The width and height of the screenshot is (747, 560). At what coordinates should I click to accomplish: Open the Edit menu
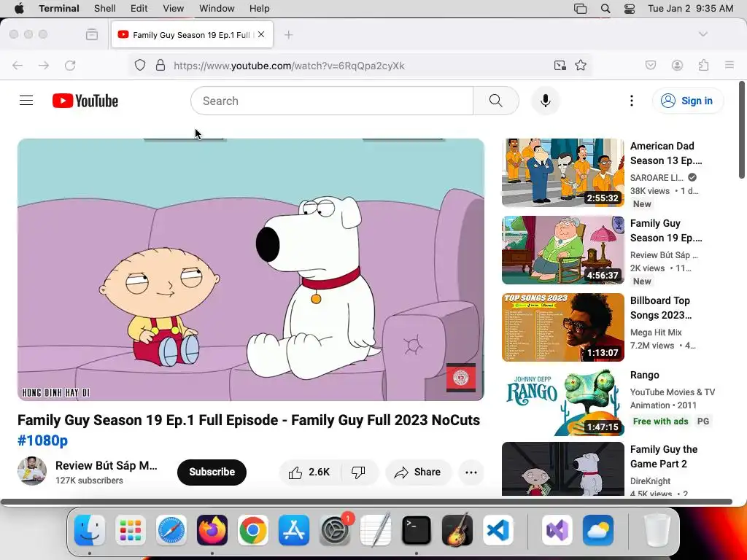[139, 8]
